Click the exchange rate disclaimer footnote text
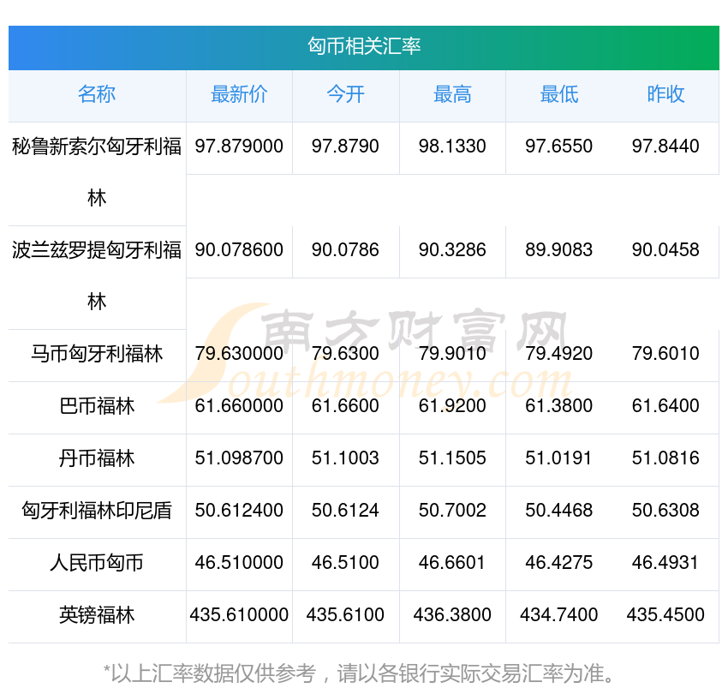Image resolution: width=728 pixels, height=700 pixels. tap(364, 673)
